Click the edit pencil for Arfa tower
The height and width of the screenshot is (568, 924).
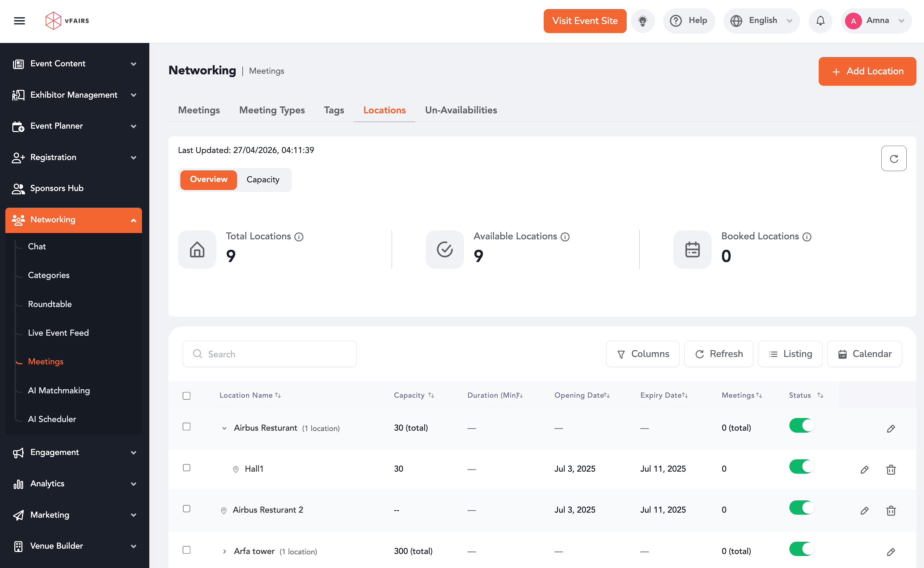coord(891,552)
